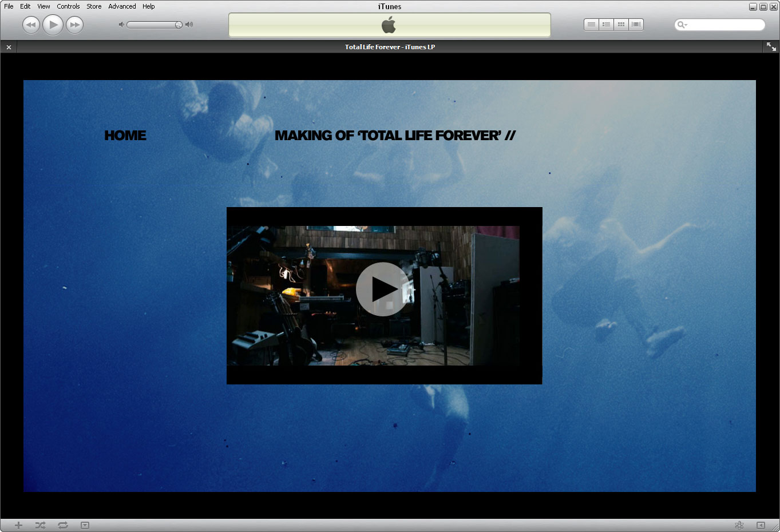Image resolution: width=780 pixels, height=532 pixels.
Task: Click the Making Of 'Total Life Forever' heading
Action: tap(395, 136)
